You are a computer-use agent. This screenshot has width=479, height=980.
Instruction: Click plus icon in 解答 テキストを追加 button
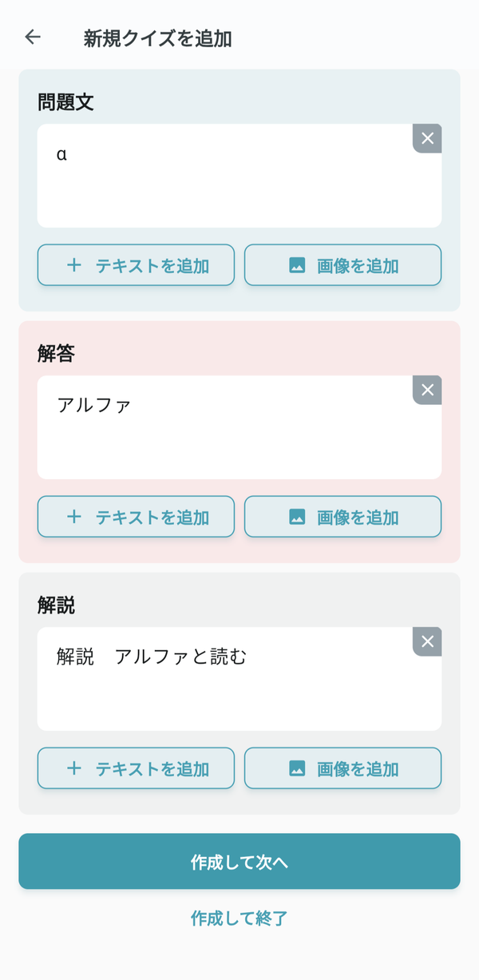74,517
